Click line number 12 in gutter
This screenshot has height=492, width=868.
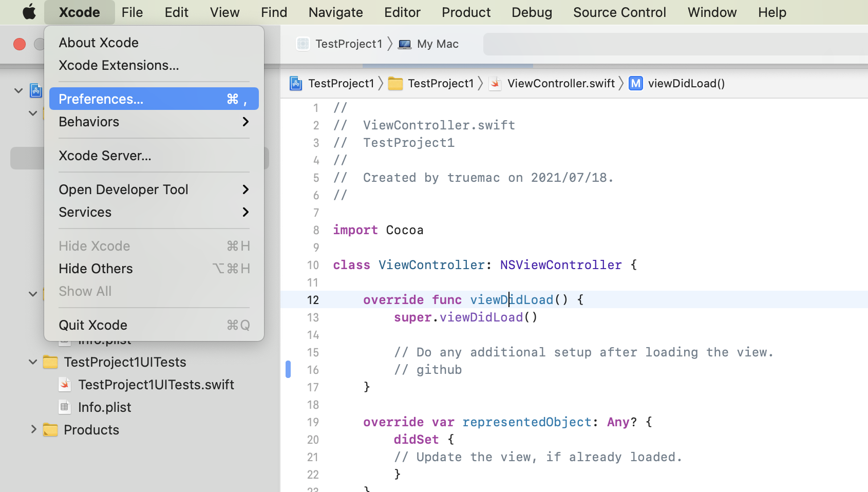pos(313,300)
